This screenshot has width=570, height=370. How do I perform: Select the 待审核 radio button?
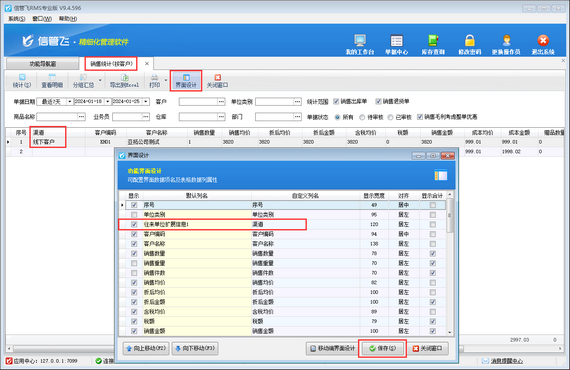tap(362, 117)
